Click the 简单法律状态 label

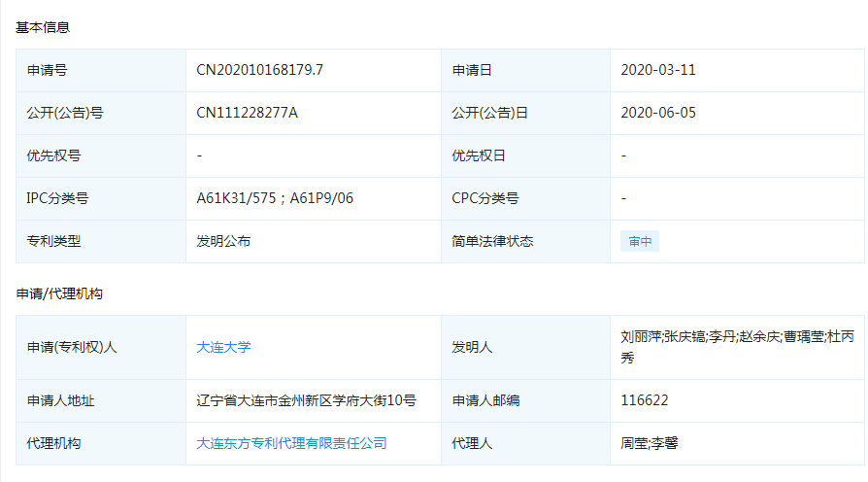[x=492, y=241]
